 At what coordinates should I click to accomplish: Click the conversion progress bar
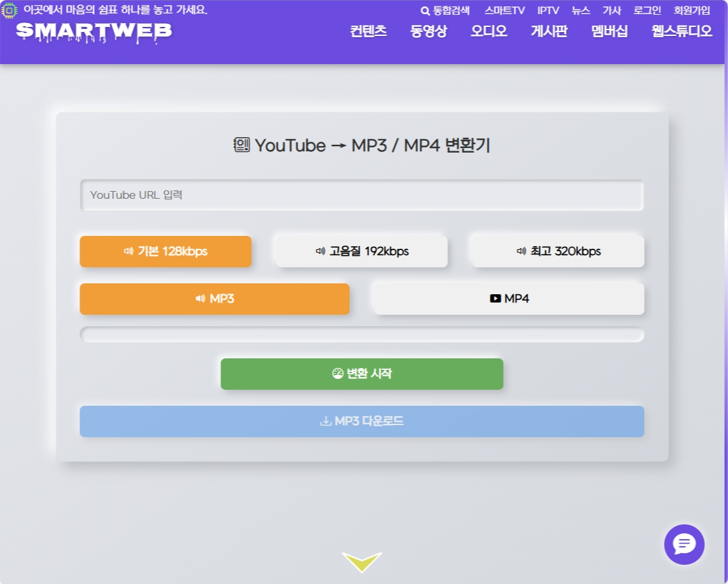[x=361, y=335]
